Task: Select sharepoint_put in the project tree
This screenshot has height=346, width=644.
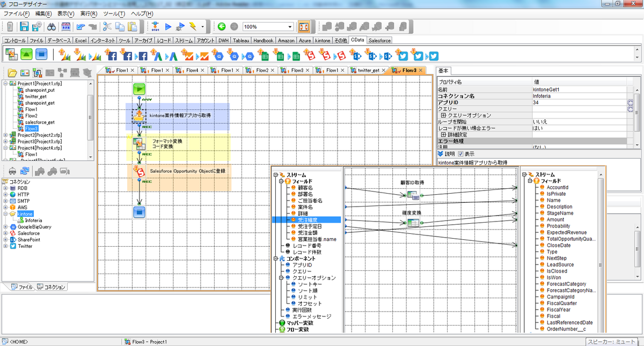Action: click(40, 90)
